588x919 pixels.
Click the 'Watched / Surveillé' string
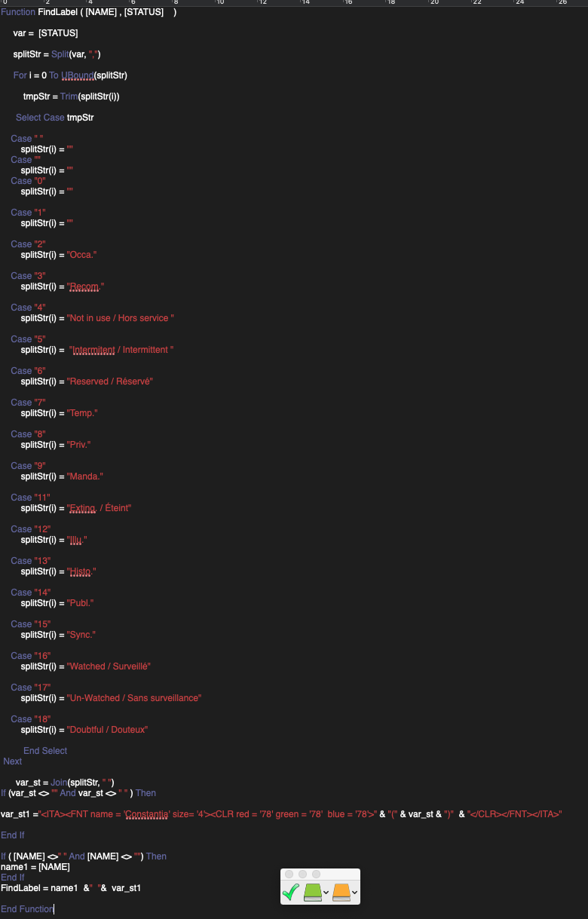109,666
